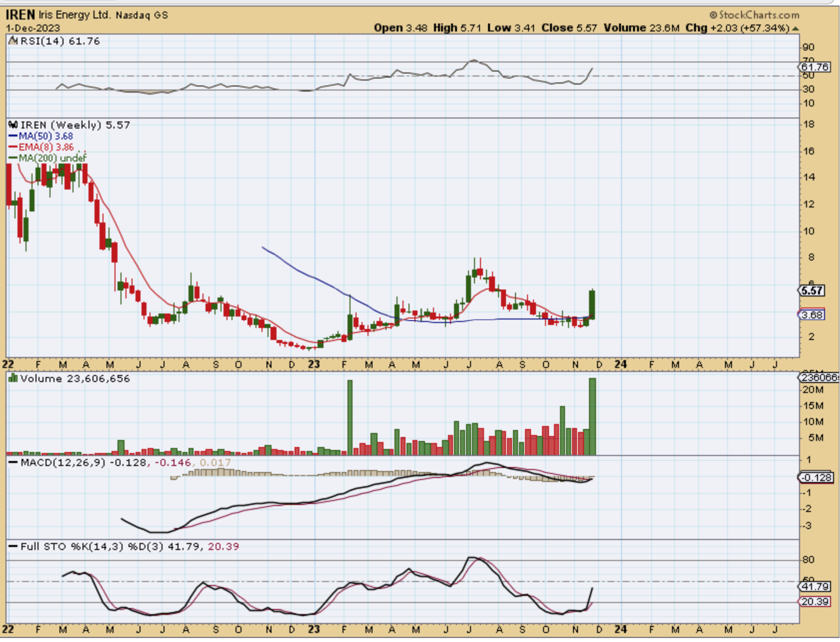Click the Chg +2.03 (+57.34%) value

click(x=737, y=28)
